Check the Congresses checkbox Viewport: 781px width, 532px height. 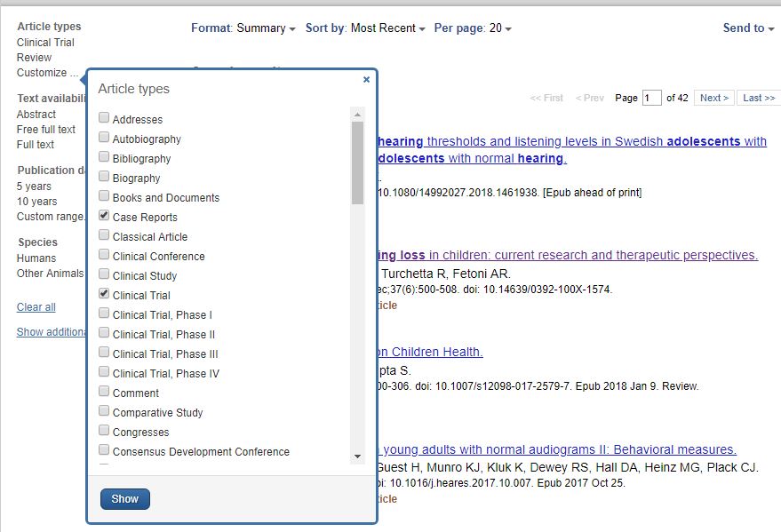[104, 430]
